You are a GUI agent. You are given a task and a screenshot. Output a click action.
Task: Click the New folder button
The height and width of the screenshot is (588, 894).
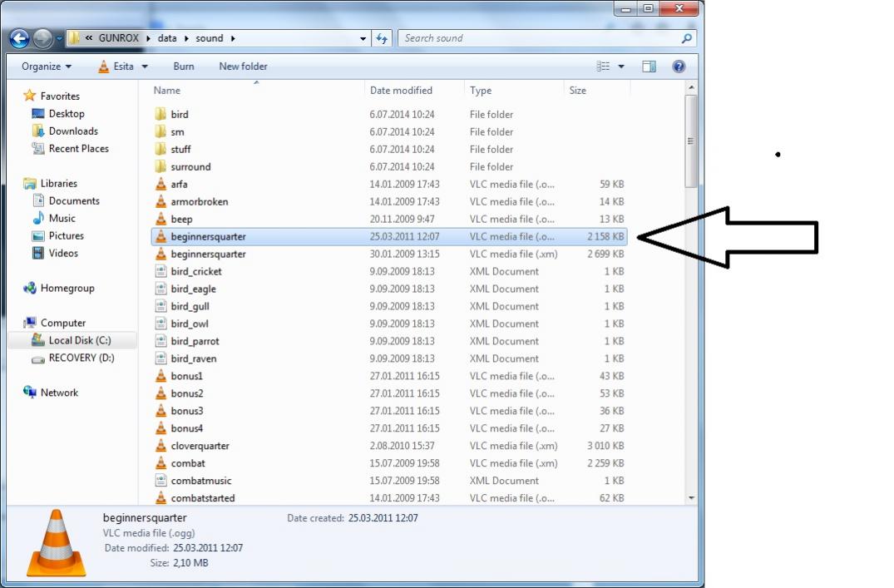[243, 67]
